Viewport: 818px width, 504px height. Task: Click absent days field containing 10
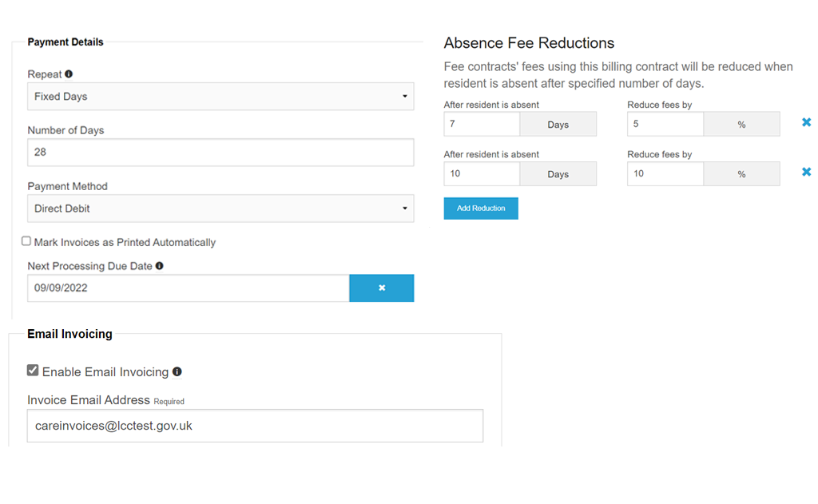(x=482, y=174)
